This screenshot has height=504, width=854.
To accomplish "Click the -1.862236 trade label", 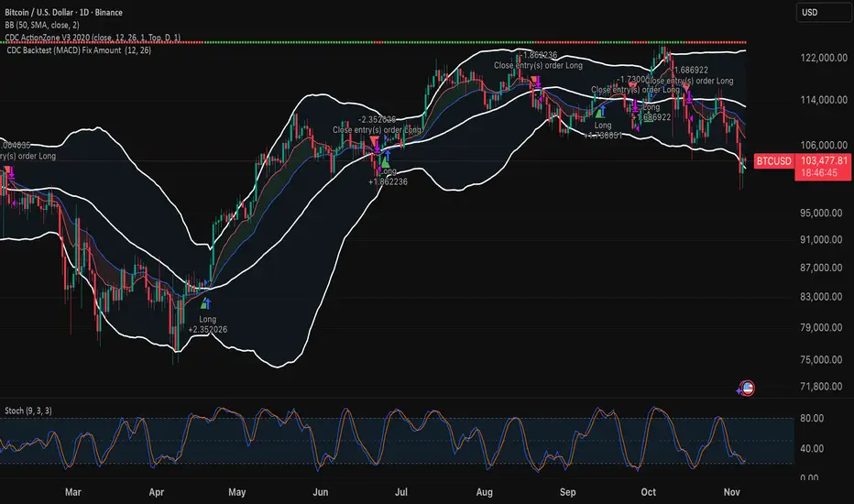I will pyautogui.click(x=537, y=55).
